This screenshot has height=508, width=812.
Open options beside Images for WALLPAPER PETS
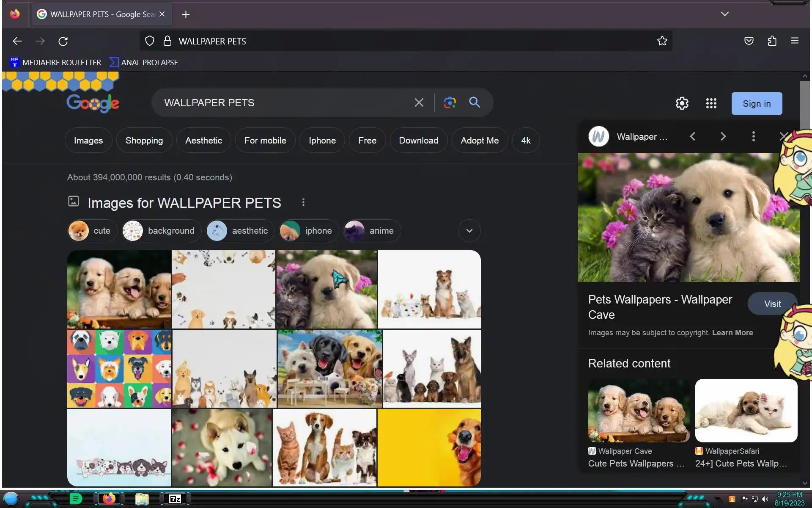pyautogui.click(x=303, y=202)
